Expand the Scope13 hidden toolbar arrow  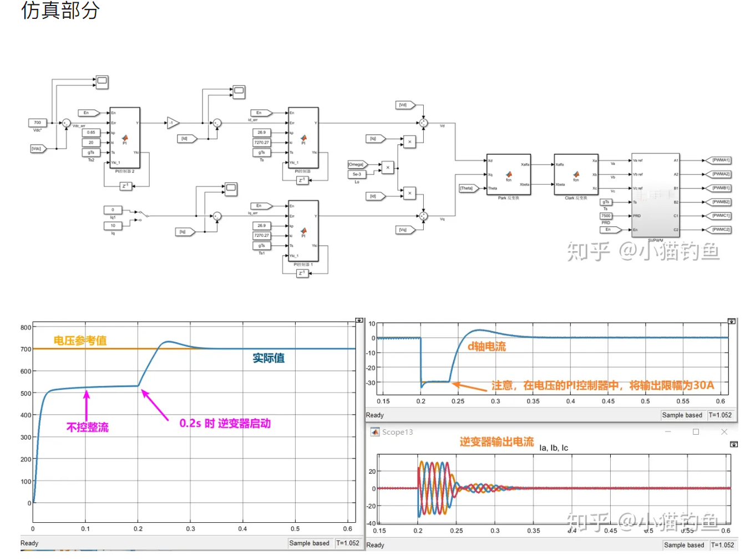733,444
